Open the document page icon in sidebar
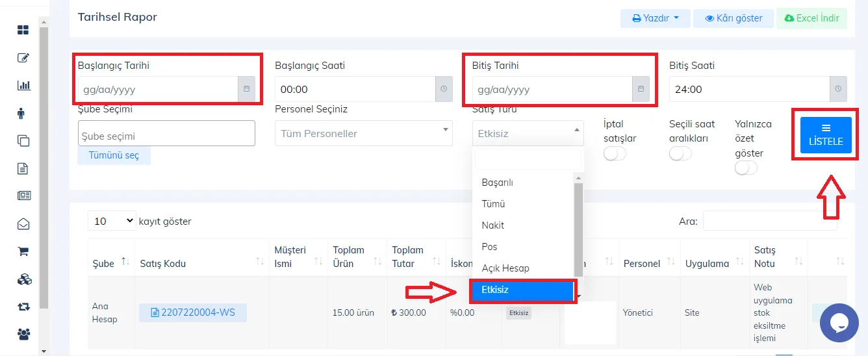 point(23,169)
